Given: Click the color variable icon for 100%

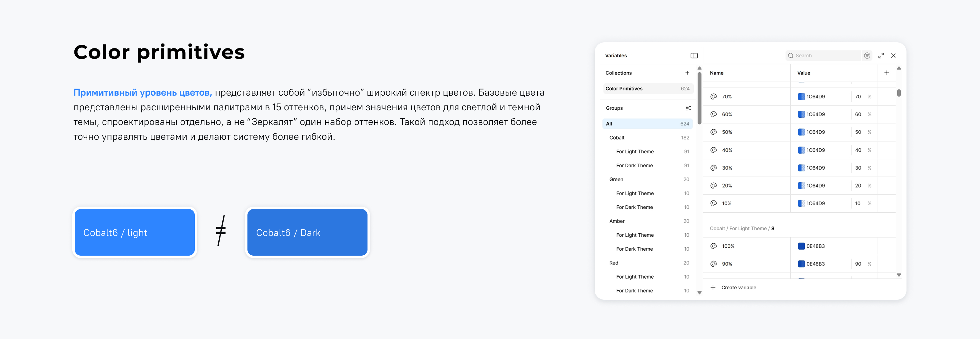Looking at the screenshot, I should point(713,246).
